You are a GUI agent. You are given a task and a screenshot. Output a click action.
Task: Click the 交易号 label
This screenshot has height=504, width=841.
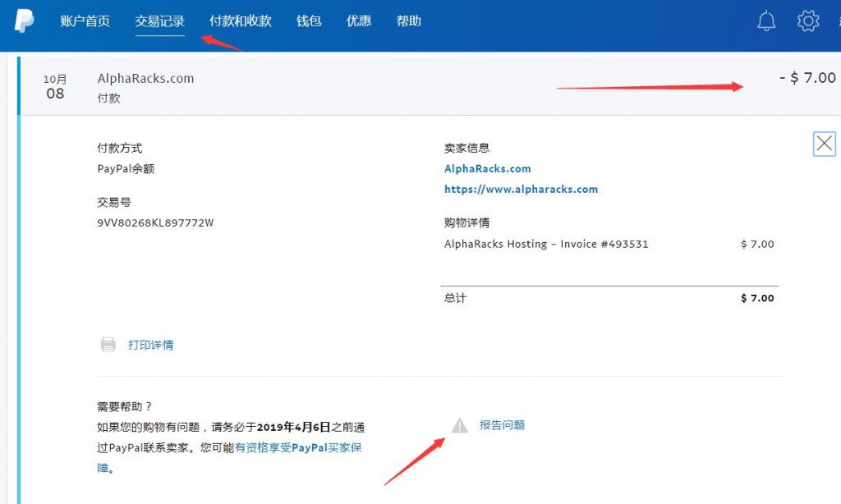pyautogui.click(x=113, y=202)
